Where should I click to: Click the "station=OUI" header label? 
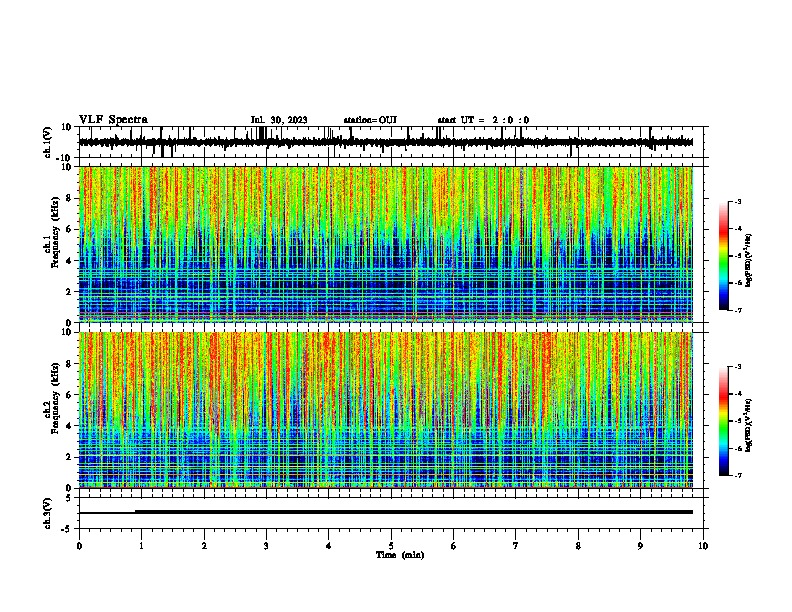(370, 120)
